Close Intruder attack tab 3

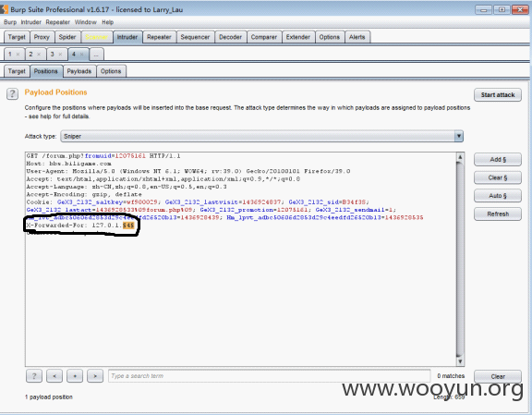[60, 55]
